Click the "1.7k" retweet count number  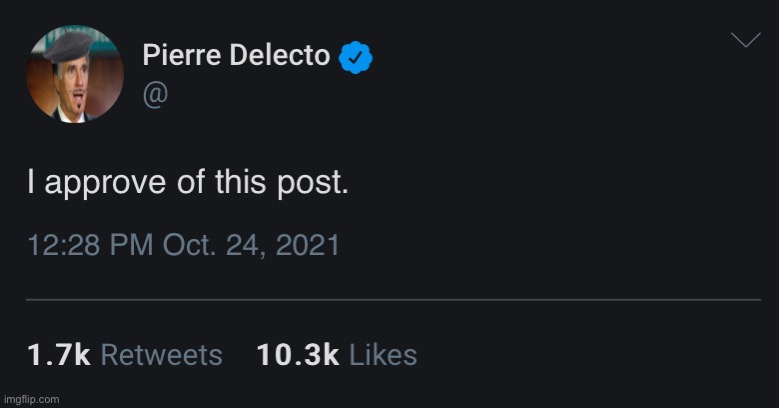click(x=58, y=354)
